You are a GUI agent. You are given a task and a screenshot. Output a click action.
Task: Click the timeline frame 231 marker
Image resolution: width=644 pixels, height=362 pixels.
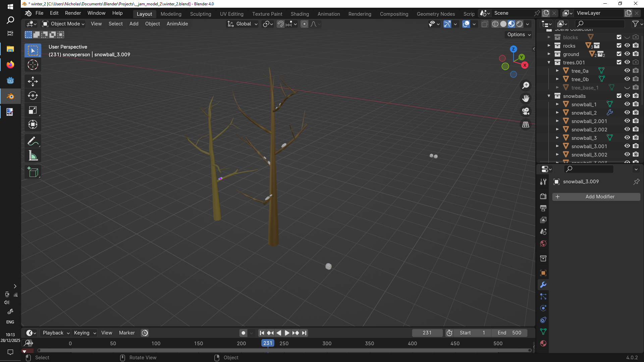pos(268,343)
